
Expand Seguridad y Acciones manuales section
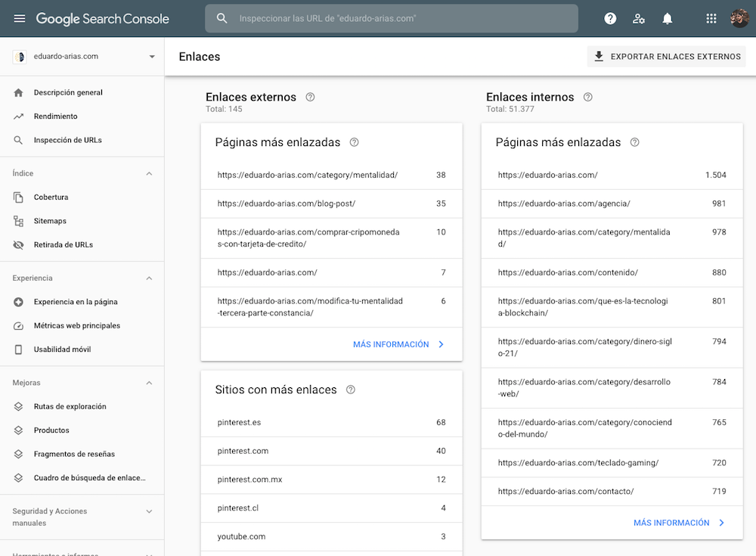(x=149, y=511)
